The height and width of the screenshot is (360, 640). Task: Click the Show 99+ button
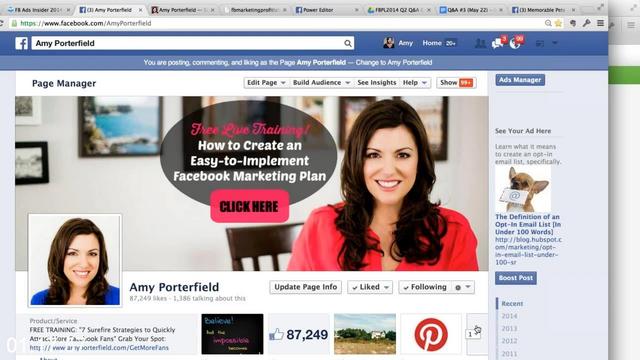(456, 83)
